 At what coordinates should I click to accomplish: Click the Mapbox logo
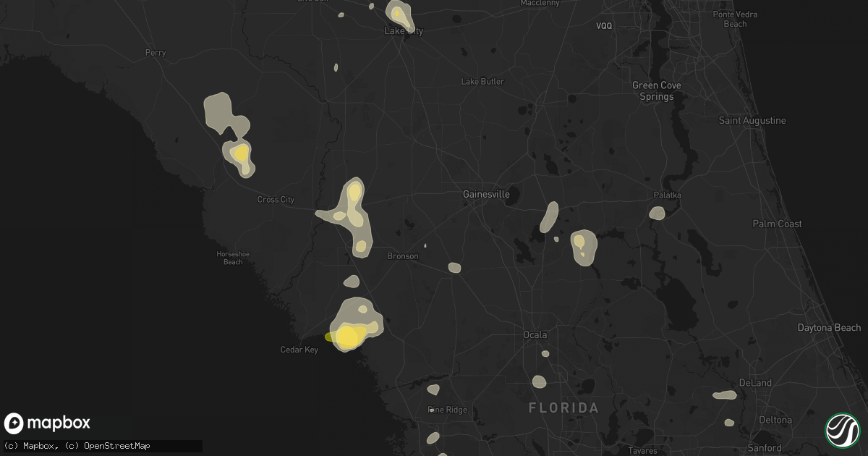click(x=48, y=423)
